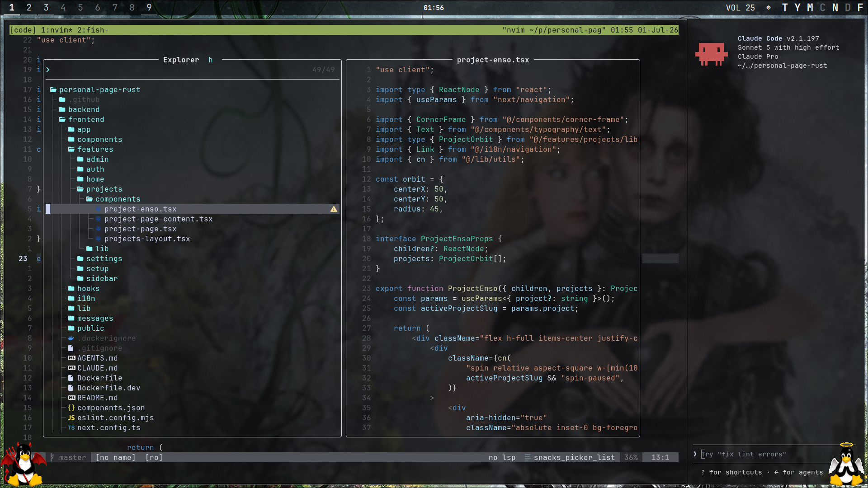The height and width of the screenshot is (488, 868).
Task: Click the folder icon beside backend
Action: click(62, 110)
